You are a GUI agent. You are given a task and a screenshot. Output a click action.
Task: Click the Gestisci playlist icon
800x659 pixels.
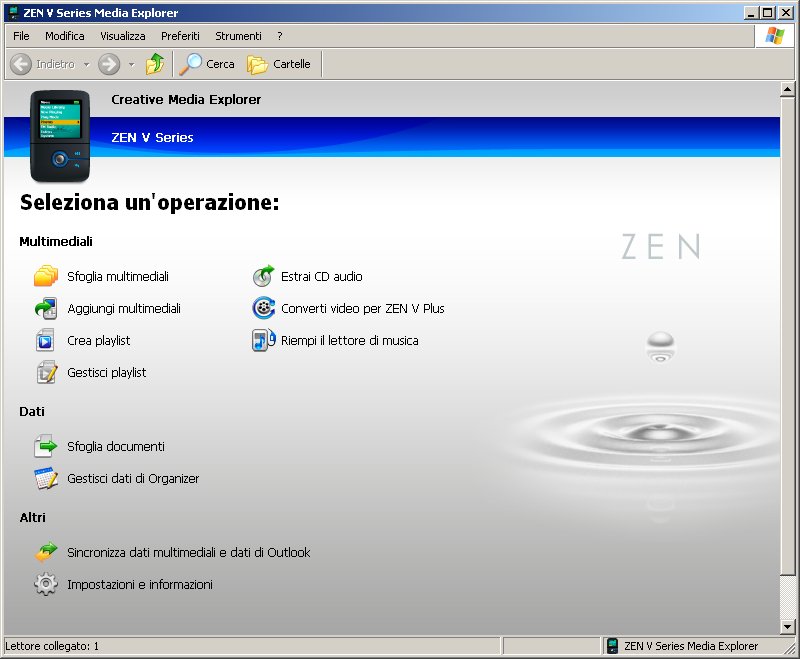[x=46, y=373]
